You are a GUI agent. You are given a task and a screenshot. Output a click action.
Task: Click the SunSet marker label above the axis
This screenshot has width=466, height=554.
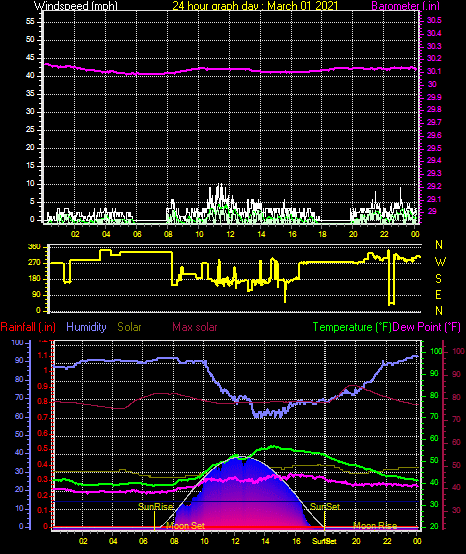pos(325,507)
